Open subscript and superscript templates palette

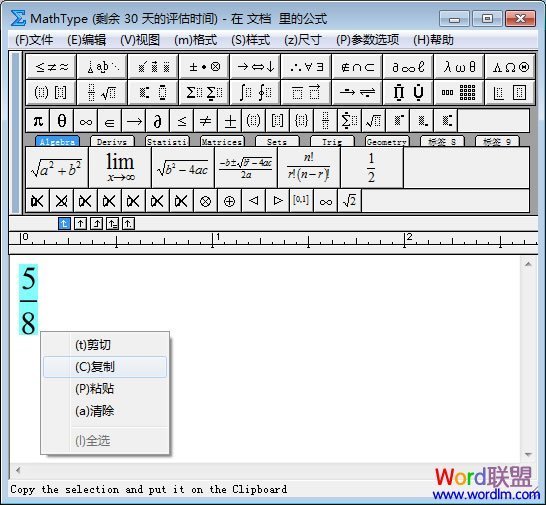click(x=153, y=92)
